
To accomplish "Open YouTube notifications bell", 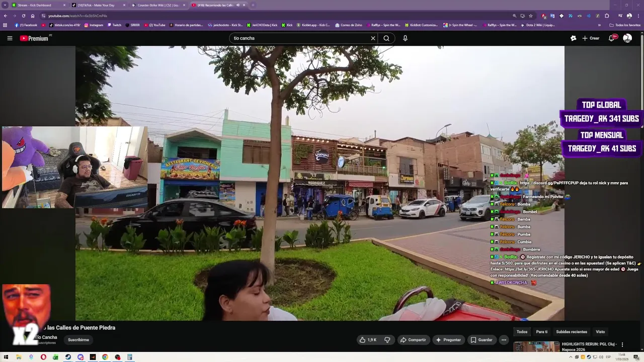I will 612,38.
